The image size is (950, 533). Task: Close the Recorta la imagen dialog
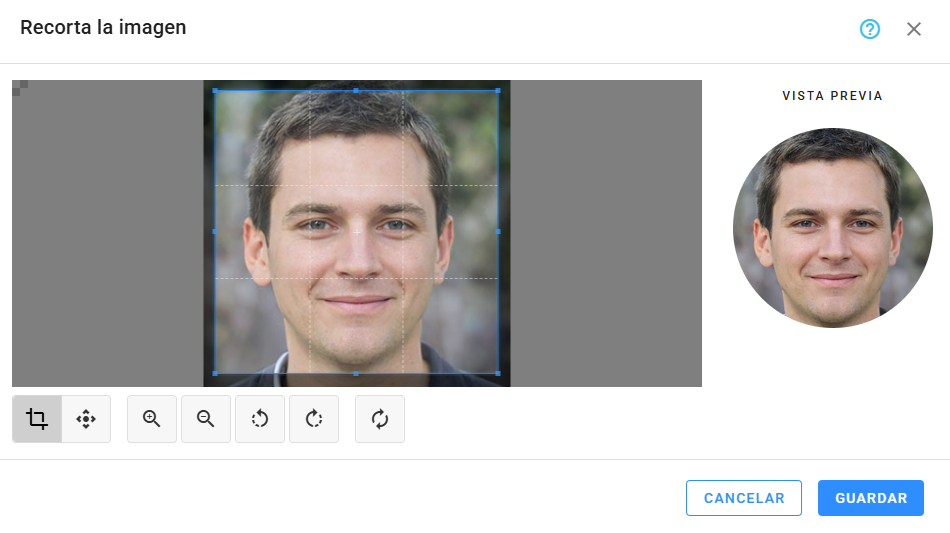pyautogui.click(x=914, y=29)
